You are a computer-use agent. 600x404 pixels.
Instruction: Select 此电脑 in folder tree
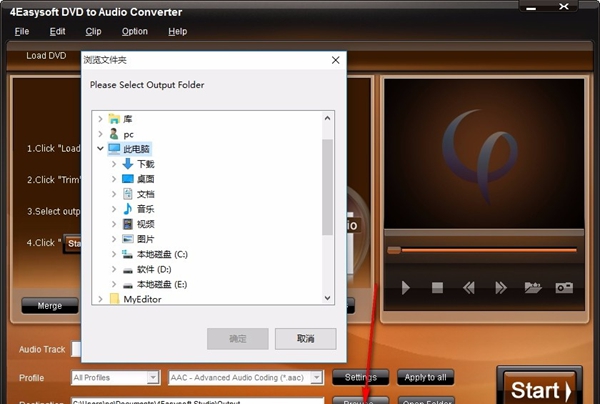129,149
